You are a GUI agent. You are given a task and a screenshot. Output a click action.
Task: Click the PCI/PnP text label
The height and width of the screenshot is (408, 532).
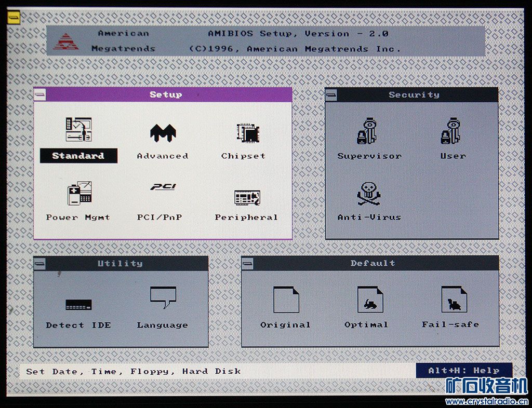[x=159, y=217]
